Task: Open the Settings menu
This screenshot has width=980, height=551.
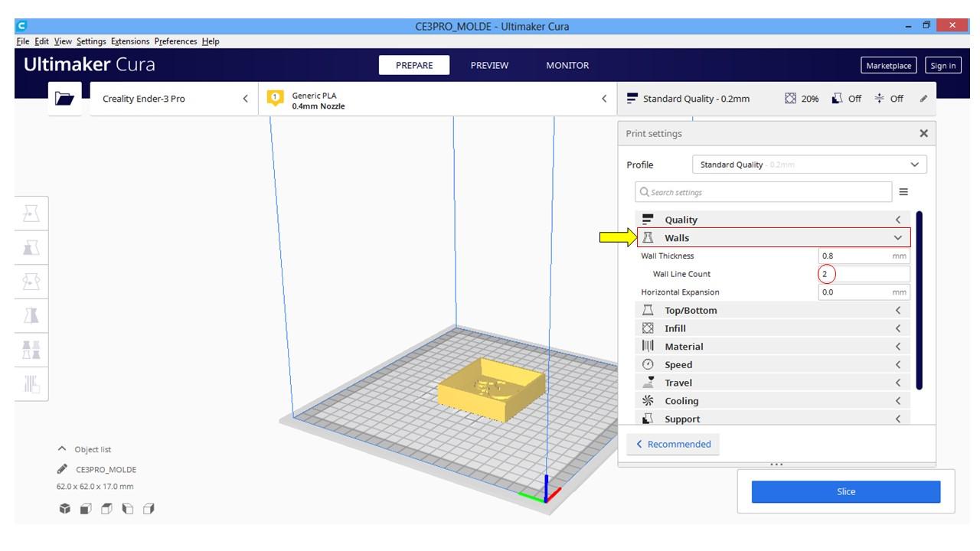Action: 92,41
